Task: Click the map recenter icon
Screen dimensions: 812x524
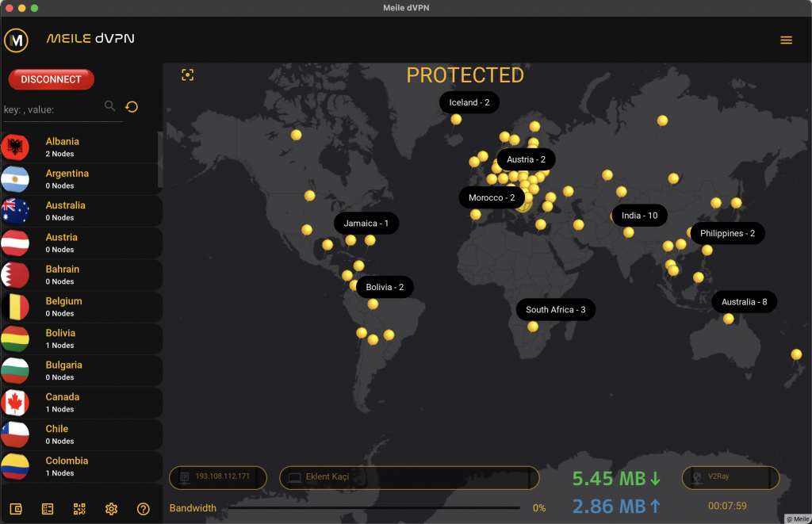Action: pyautogui.click(x=188, y=74)
